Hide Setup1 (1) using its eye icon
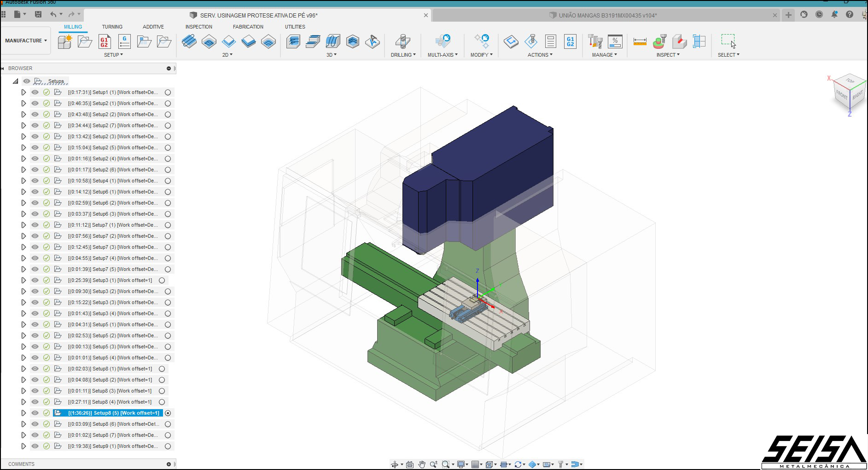This screenshot has height=470, width=868. pyautogui.click(x=35, y=92)
